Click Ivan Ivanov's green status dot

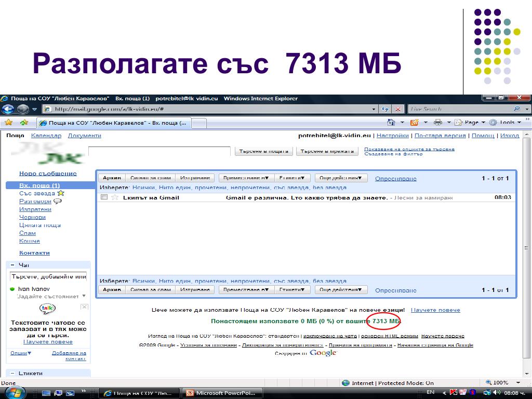coord(12,289)
